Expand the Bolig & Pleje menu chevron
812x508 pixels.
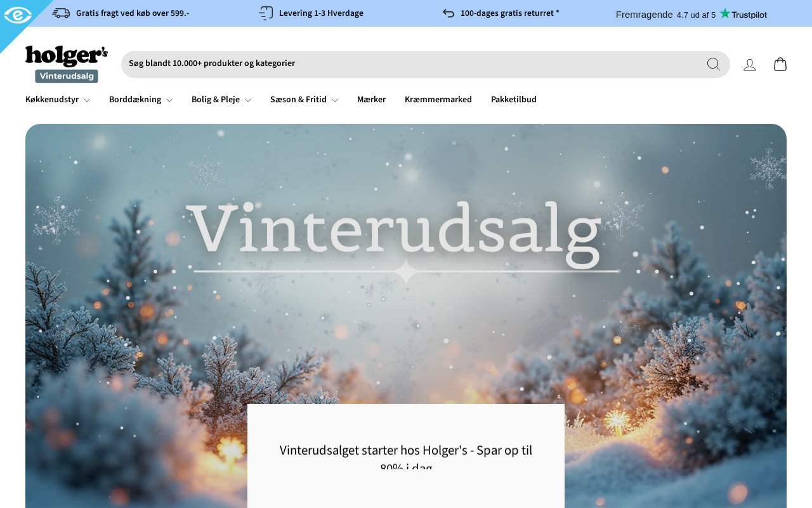pyautogui.click(x=248, y=100)
